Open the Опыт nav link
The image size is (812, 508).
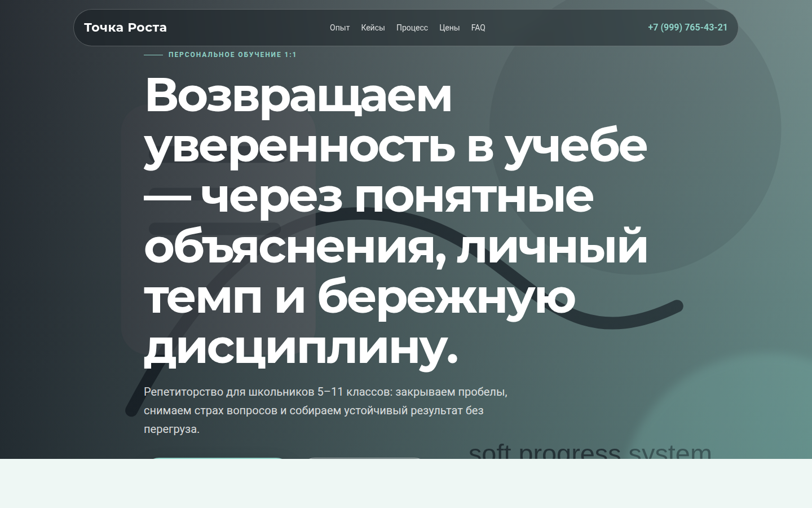click(x=339, y=28)
